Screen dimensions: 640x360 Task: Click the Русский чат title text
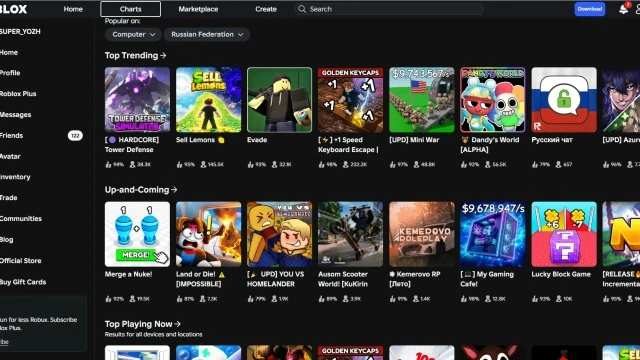pos(552,140)
